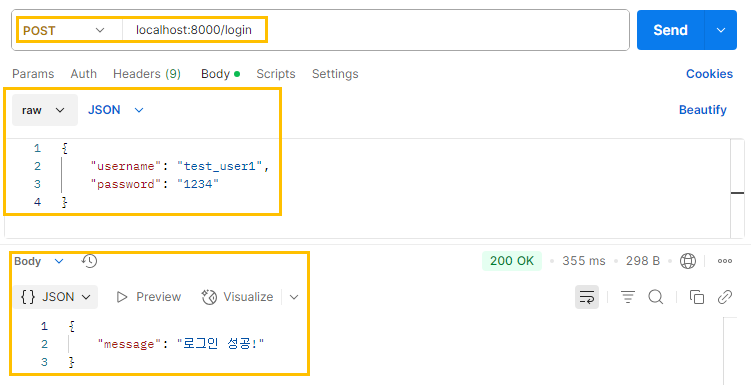Open the response Body dropdown
This screenshot has height=385, width=751.
click(x=38, y=261)
